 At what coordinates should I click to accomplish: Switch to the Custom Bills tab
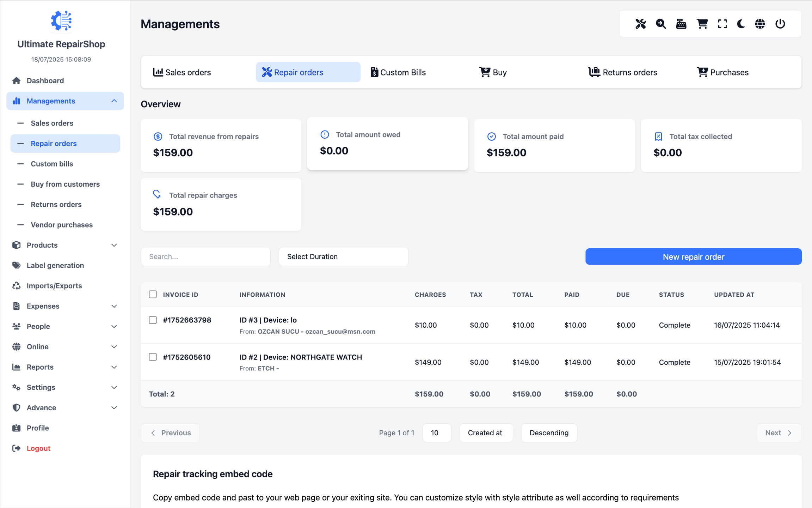click(x=398, y=72)
